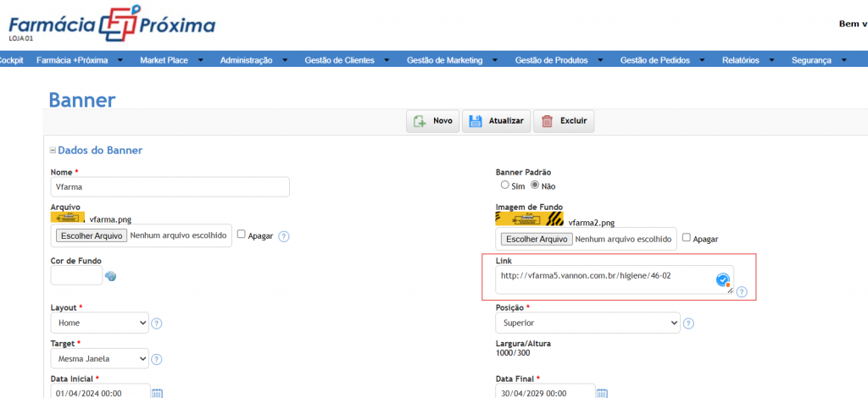The image size is (868, 398).
Task: Open the Posição dropdown showing Superior
Action: click(587, 323)
